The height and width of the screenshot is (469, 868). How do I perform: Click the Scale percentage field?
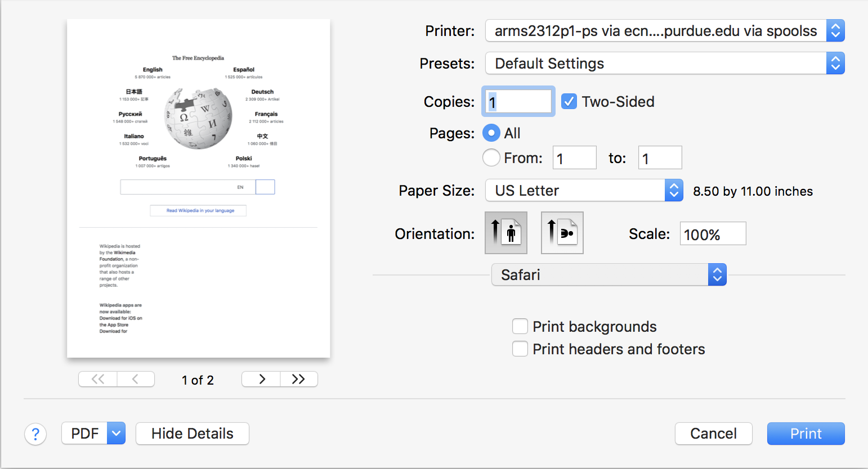click(713, 234)
